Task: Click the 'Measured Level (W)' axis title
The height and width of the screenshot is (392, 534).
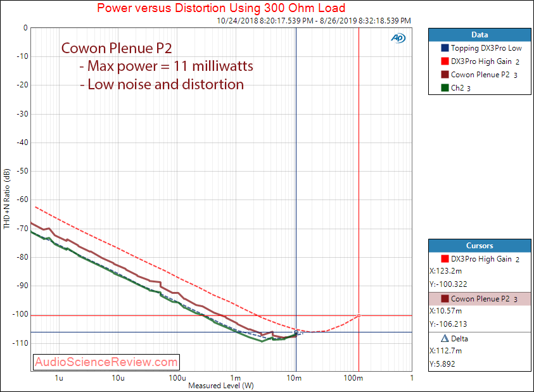Action: click(x=221, y=386)
